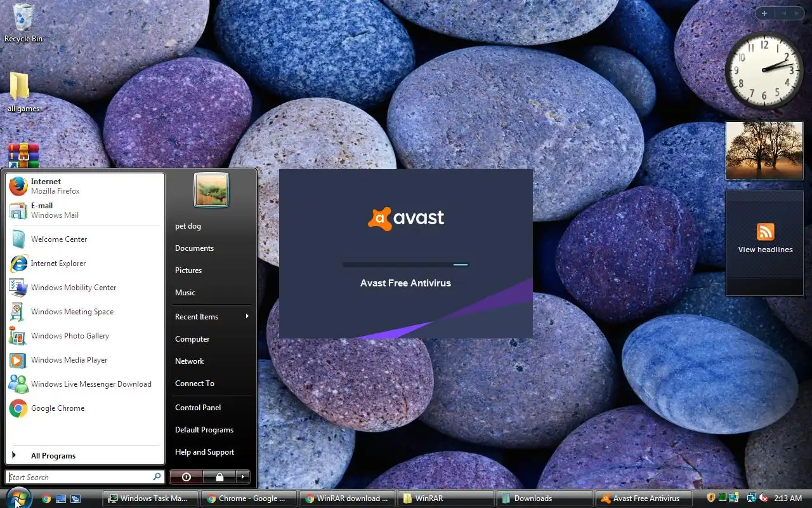Click the muted volume tray icon
Viewport: 812px width, 508px height.
(x=763, y=498)
